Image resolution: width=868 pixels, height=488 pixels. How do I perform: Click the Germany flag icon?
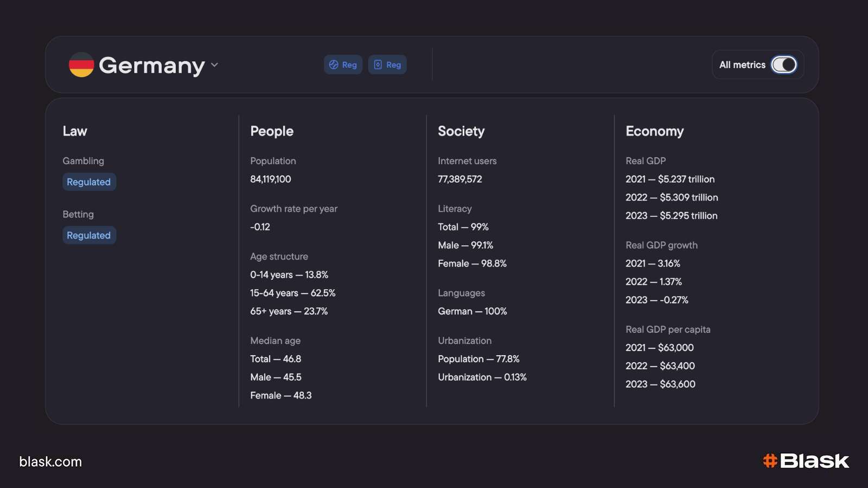click(x=81, y=65)
